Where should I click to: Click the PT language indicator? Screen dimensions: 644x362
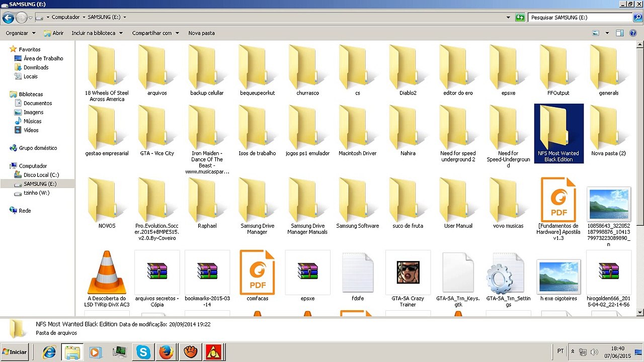[560, 351]
